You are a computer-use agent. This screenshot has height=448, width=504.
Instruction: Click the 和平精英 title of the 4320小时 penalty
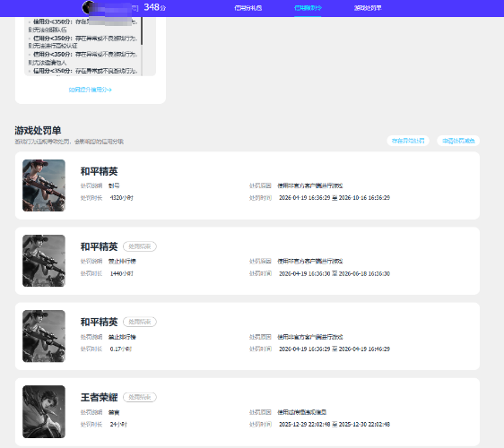click(99, 171)
